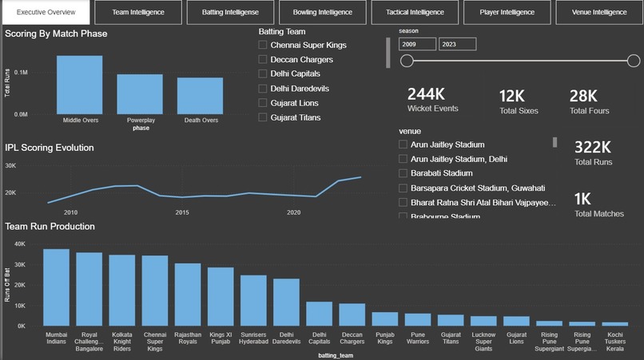Open the Team Intelligence tab
The width and height of the screenshot is (644, 360).
tap(138, 12)
